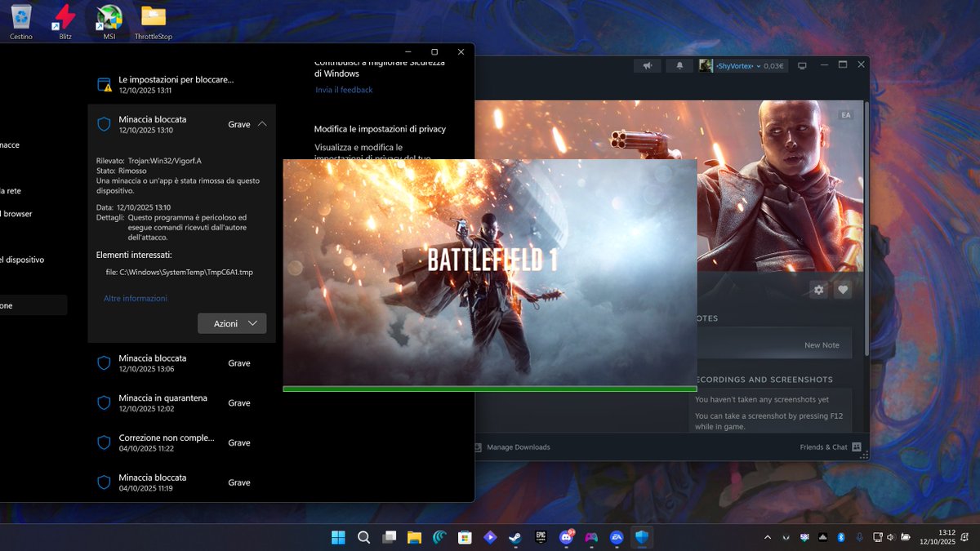The image size is (980, 551).
Task: Open Blitz desktop shortcut
Action: pos(65,22)
